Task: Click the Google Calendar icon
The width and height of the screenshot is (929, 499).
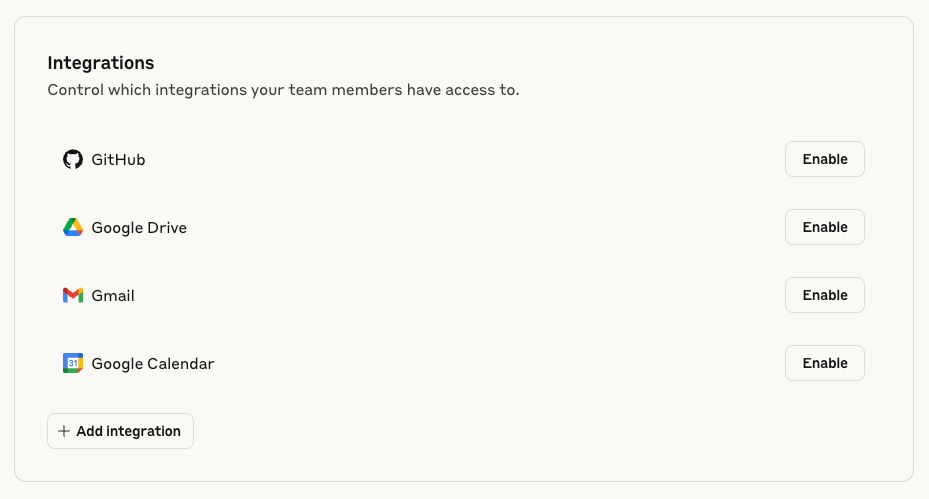Action: tap(73, 363)
